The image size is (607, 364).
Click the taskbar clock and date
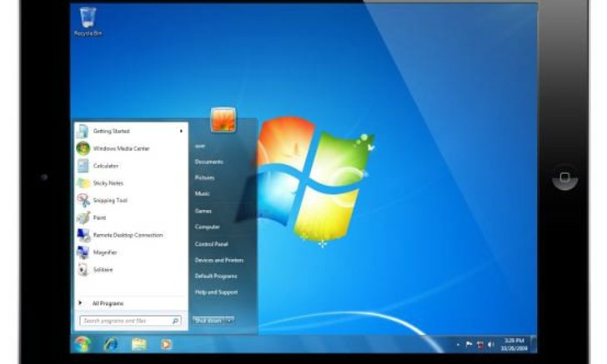(514, 344)
